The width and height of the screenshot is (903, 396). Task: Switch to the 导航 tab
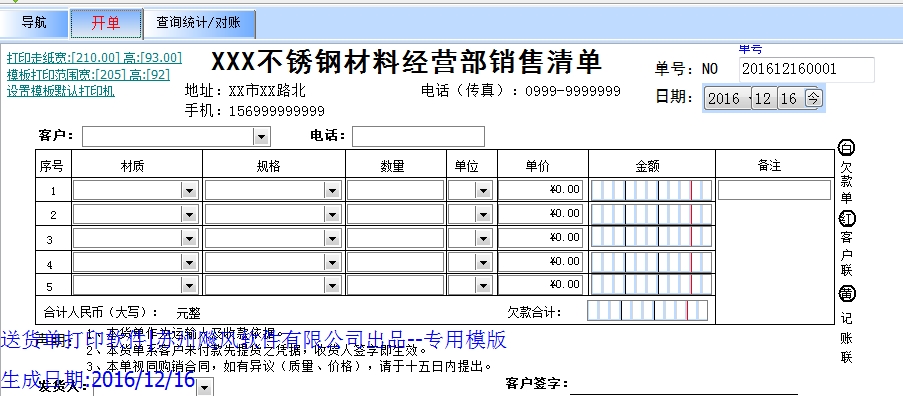tap(34, 24)
